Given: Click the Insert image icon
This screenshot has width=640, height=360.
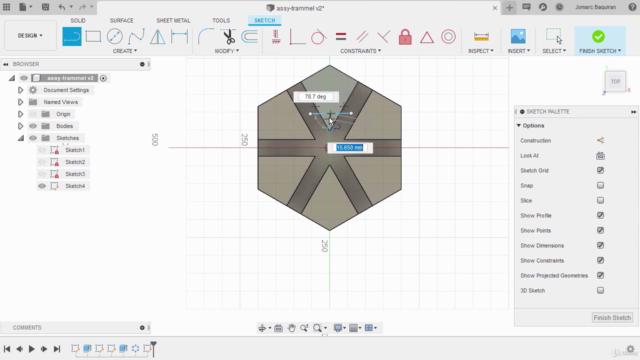Looking at the screenshot, I should (518, 37).
